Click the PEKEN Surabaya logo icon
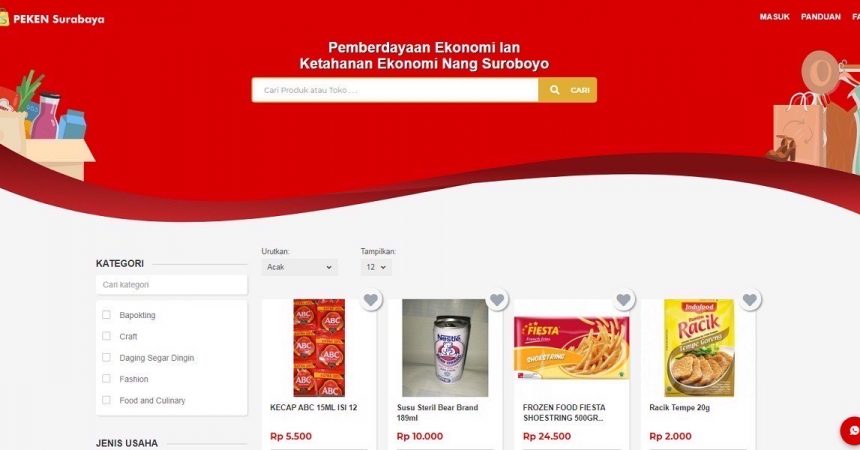The height and width of the screenshot is (450, 860). tap(4, 18)
